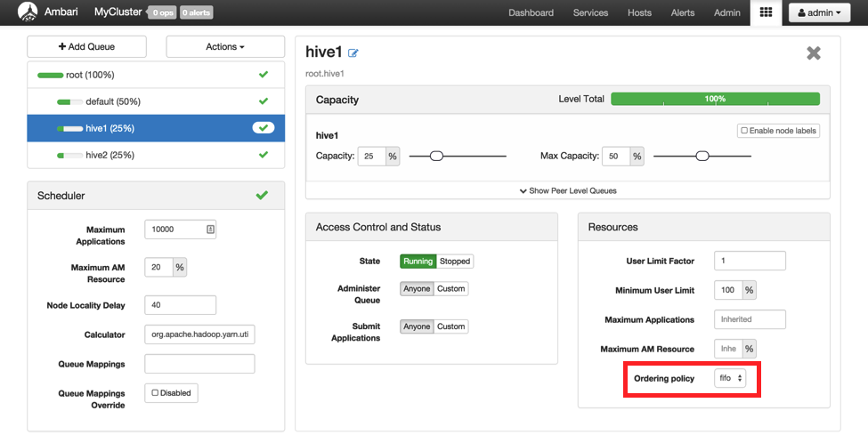The image size is (868, 443).
Task: Click the User Limit Factor field
Action: click(x=750, y=261)
